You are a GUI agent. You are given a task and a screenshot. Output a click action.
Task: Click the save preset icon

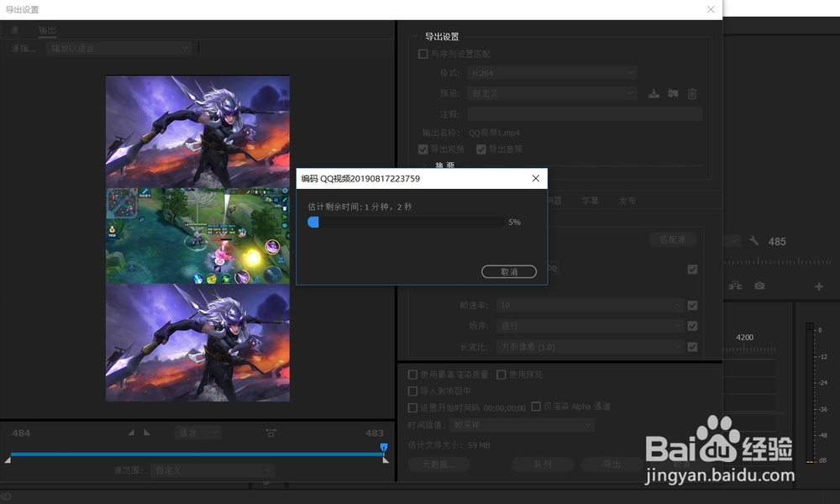tap(654, 94)
